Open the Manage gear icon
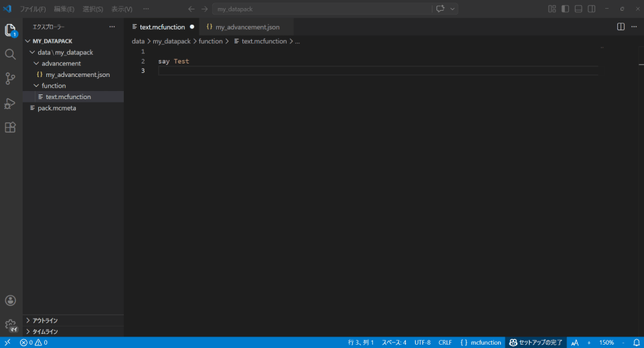This screenshot has height=348, width=644. click(x=10, y=325)
